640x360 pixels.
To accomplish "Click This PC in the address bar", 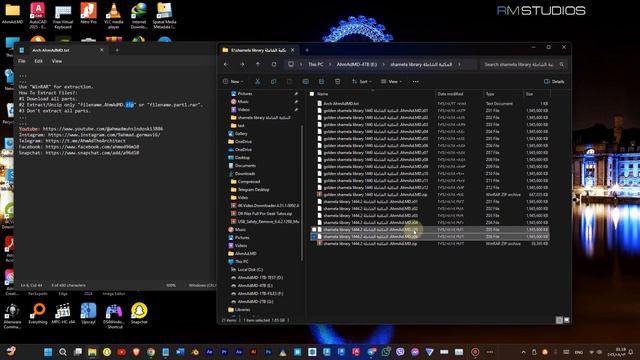I will pyautogui.click(x=316, y=64).
